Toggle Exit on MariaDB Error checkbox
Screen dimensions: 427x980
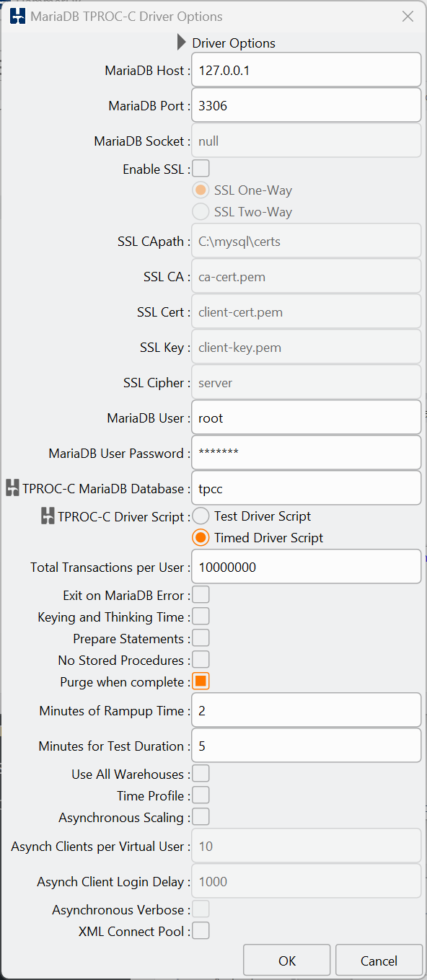[x=201, y=595]
